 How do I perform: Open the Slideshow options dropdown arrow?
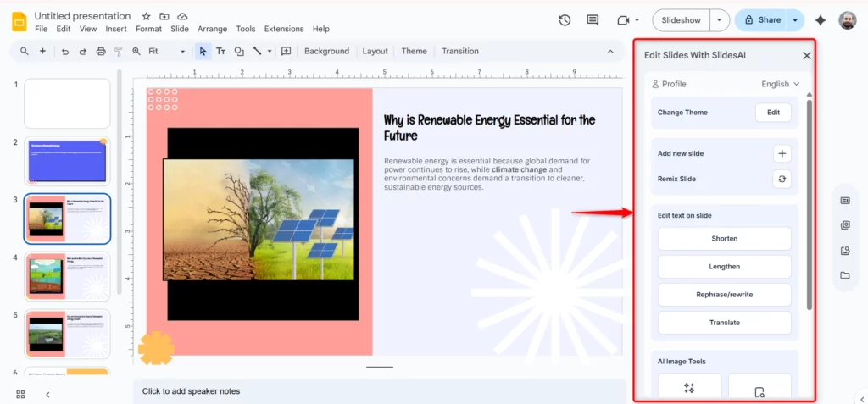click(720, 20)
